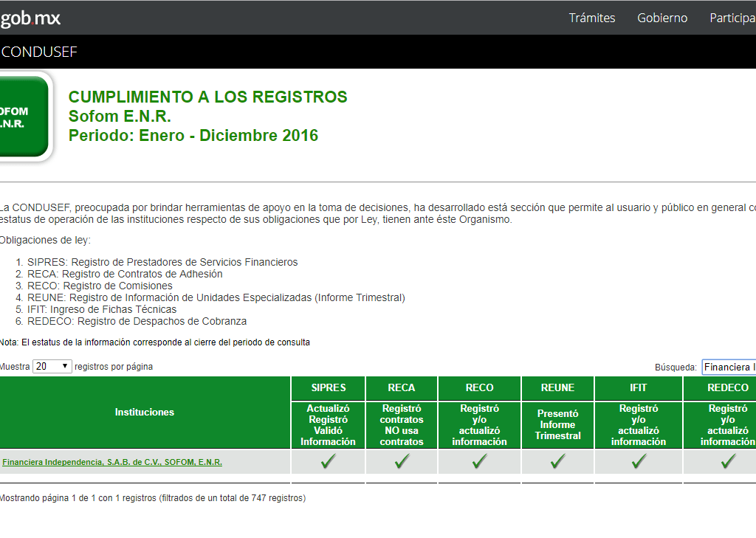Click 'Registró y/o actualizó información' under IFIT
The width and height of the screenshot is (756, 538).
tap(639, 424)
